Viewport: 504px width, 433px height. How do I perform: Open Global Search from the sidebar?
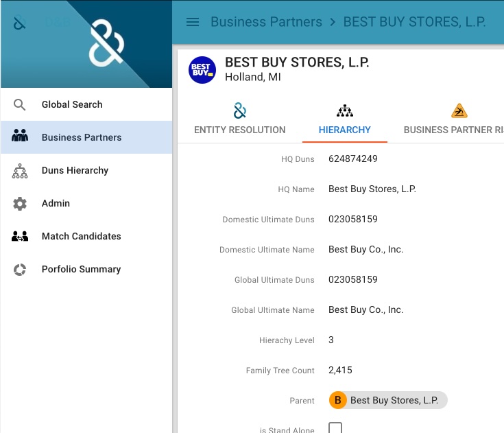point(86,104)
